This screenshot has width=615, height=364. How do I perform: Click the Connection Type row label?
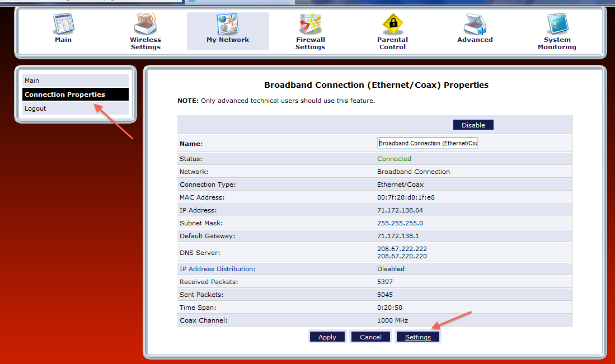208,185
